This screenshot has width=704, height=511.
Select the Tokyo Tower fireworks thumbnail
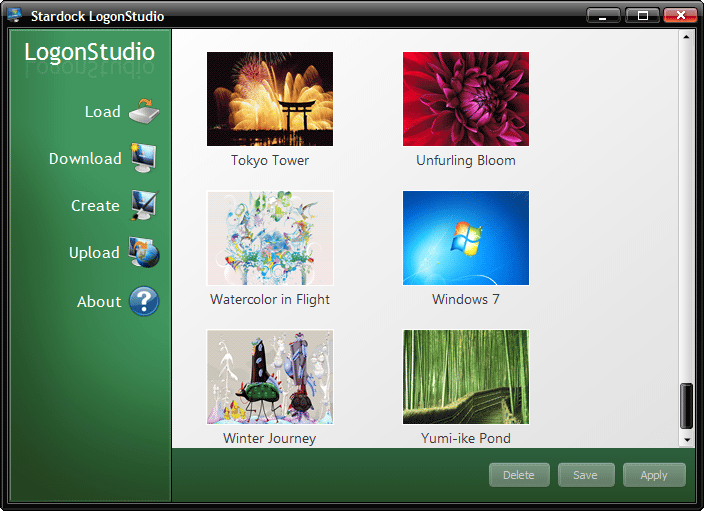click(x=270, y=99)
